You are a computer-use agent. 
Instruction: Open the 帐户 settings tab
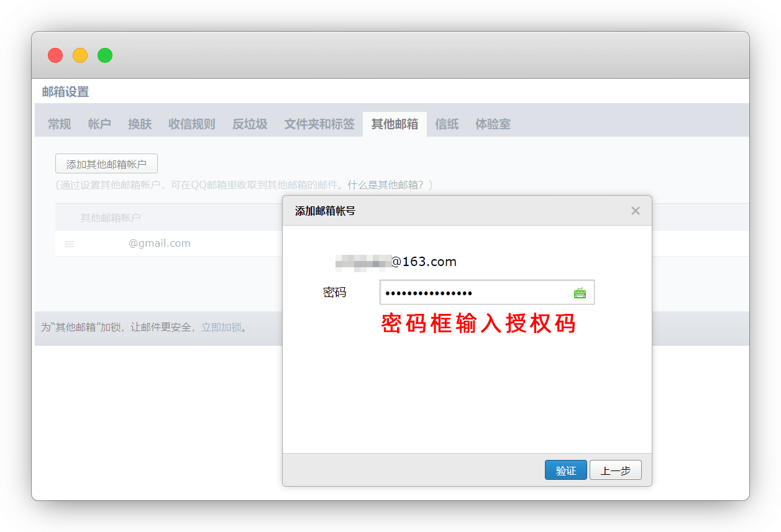pyautogui.click(x=99, y=124)
